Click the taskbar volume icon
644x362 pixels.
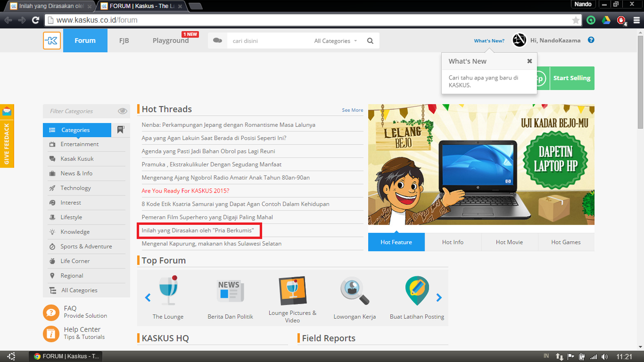604,356
